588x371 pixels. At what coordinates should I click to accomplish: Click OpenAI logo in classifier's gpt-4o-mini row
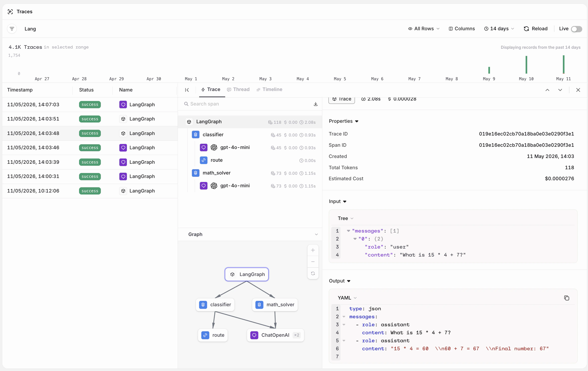(214, 147)
